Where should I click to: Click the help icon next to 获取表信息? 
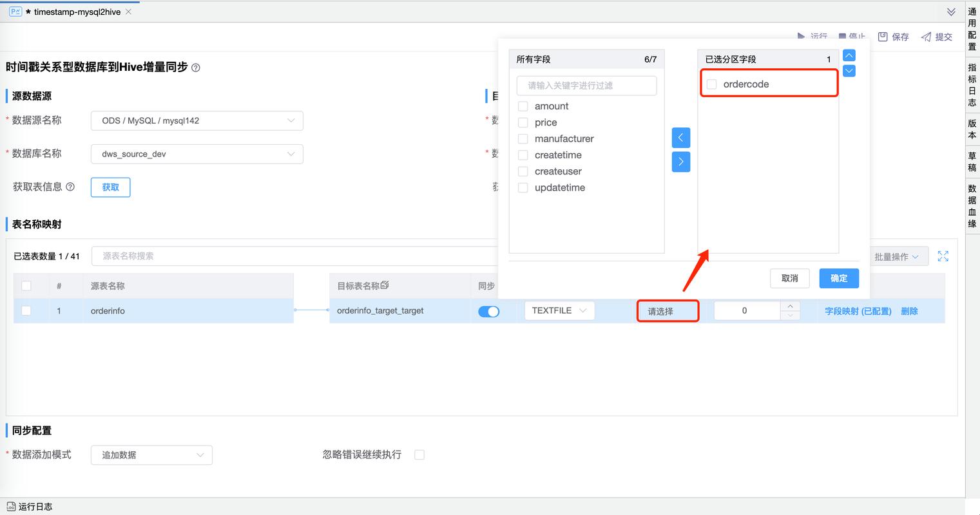pyautogui.click(x=70, y=187)
